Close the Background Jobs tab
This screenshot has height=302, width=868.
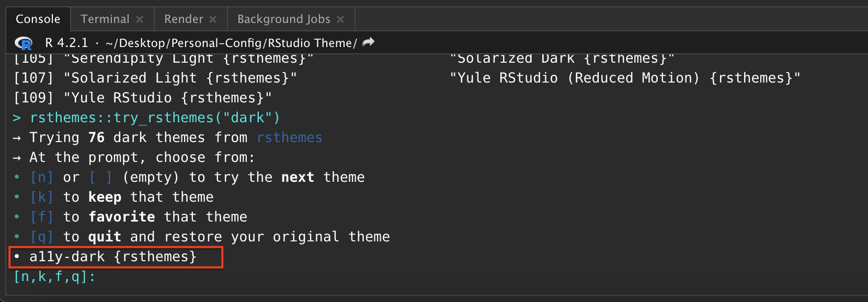tap(340, 19)
